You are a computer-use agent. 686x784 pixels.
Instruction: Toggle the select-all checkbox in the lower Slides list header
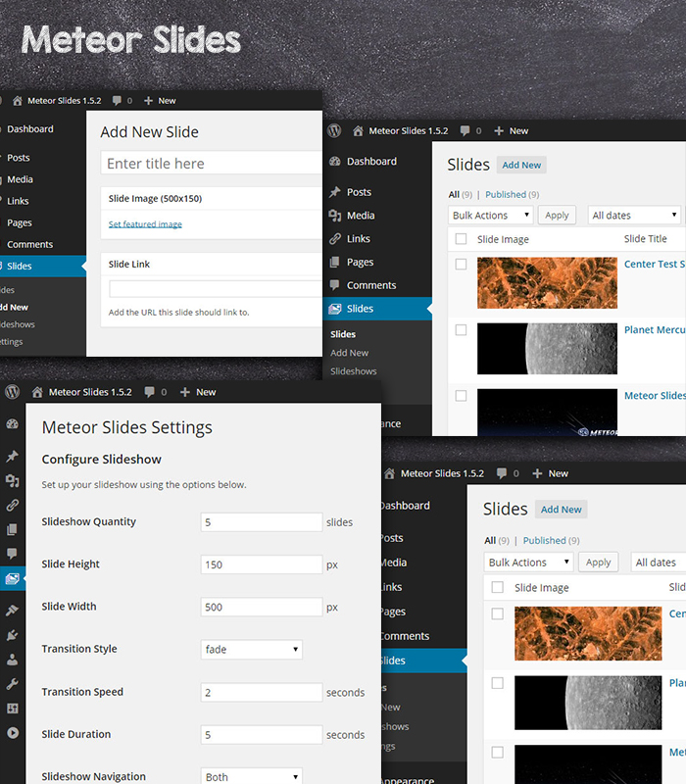tap(498, 587)
